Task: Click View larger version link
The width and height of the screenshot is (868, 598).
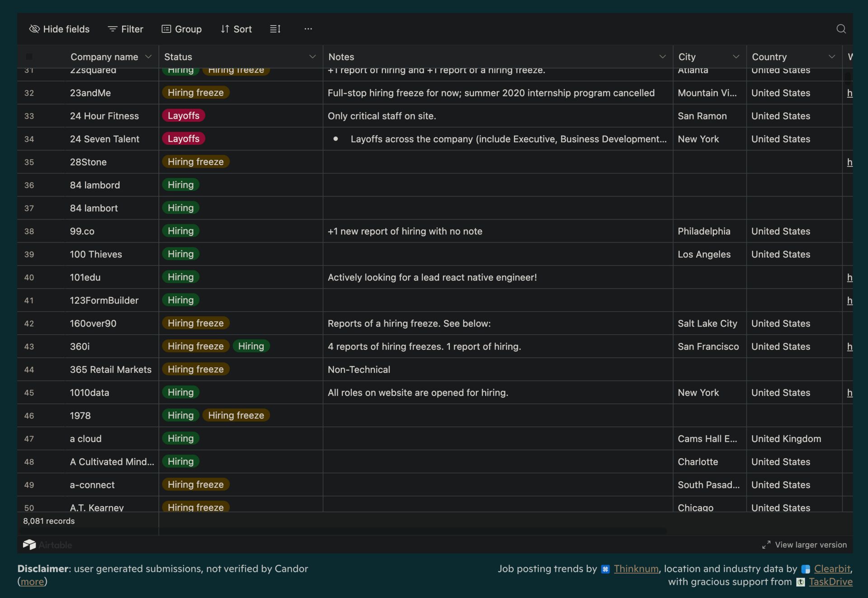Action: click(811, 545)
